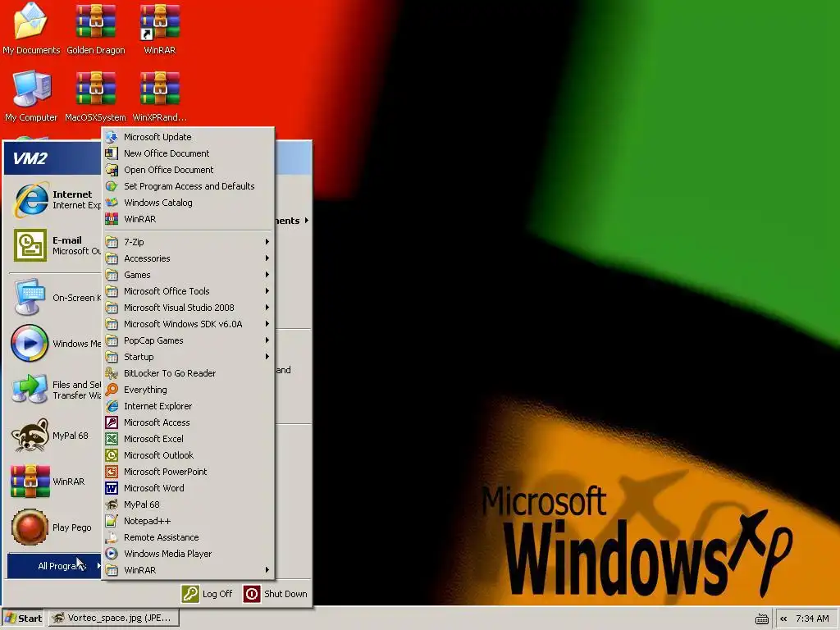Click the All Programs button

[54, 566]
